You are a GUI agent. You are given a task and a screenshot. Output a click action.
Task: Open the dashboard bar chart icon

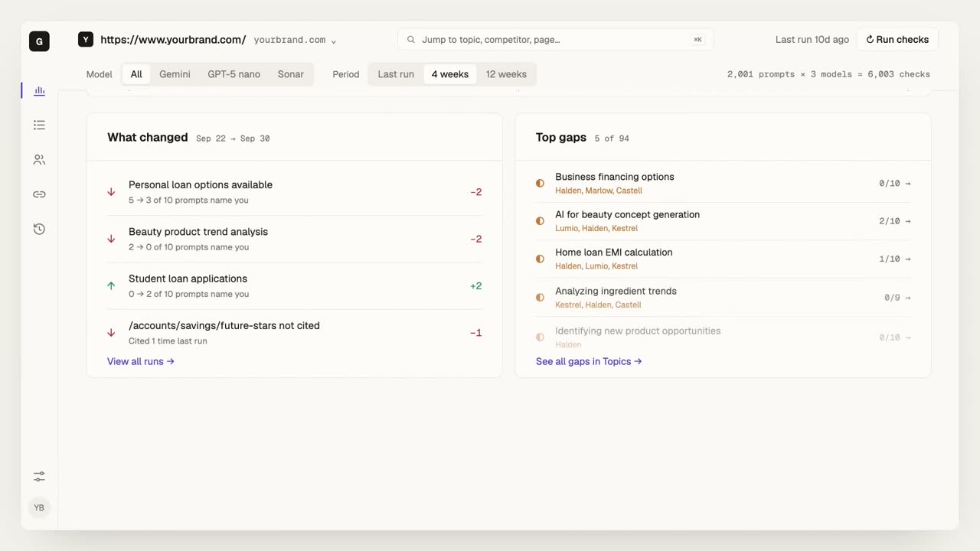pos(39,91)
